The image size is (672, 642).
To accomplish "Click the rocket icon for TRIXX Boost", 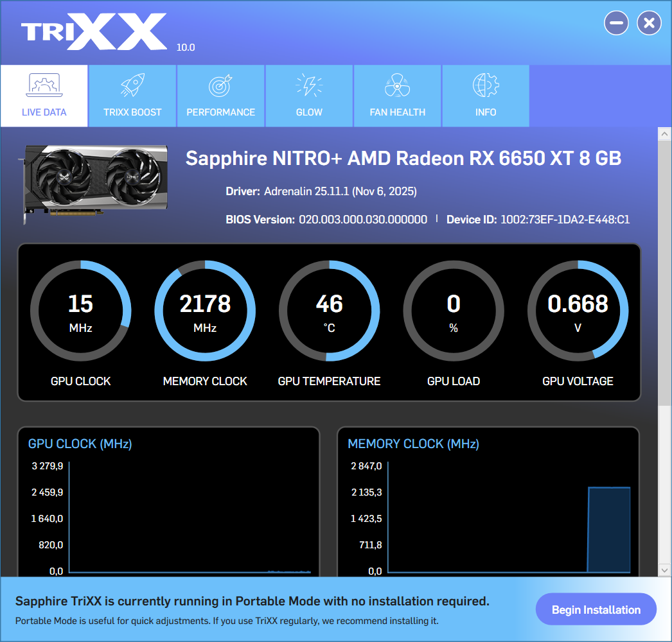I will pos(132,85).
